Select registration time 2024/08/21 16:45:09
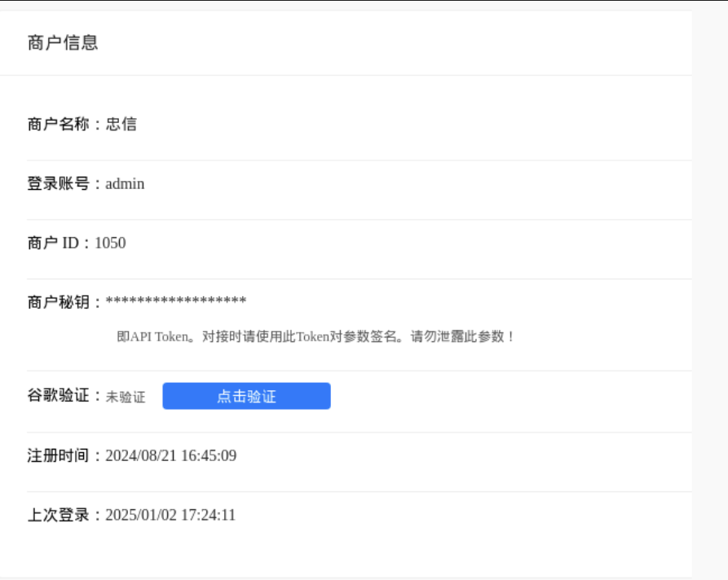The image size is (728, 580). click(171, 455)
